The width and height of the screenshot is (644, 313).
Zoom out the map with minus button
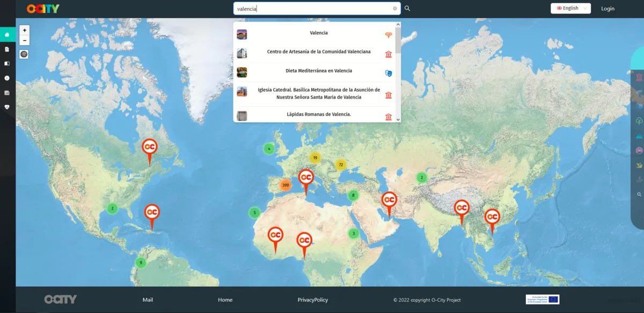25,41
